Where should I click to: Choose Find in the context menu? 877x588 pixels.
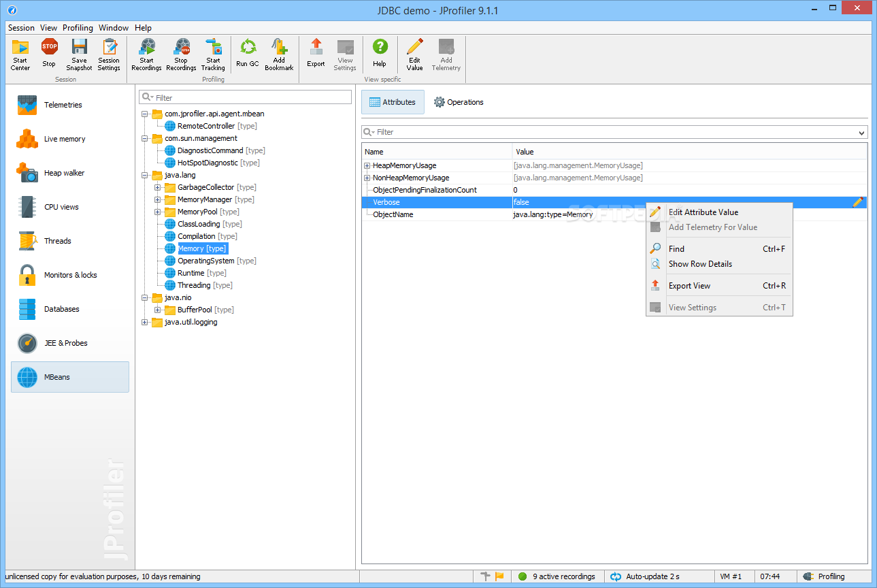[719, 249]
